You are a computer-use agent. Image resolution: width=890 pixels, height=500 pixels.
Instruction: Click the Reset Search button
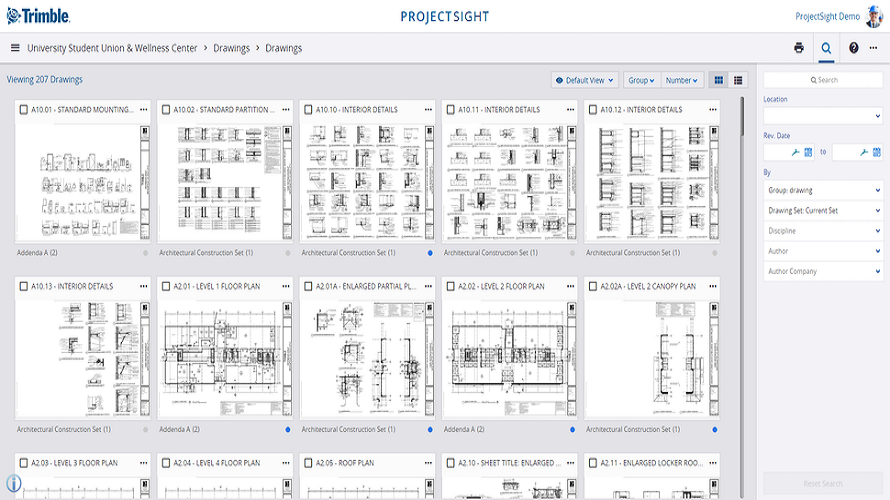823,484
